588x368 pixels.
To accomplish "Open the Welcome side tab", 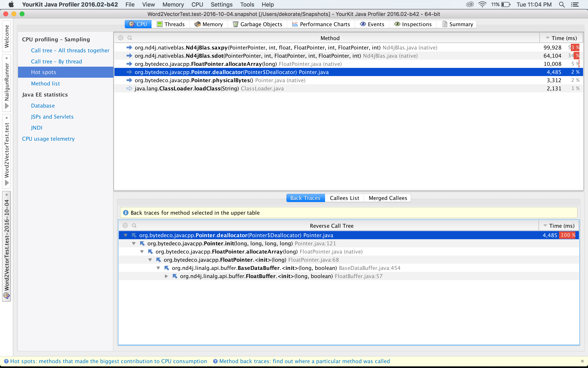I will [7, 36].
